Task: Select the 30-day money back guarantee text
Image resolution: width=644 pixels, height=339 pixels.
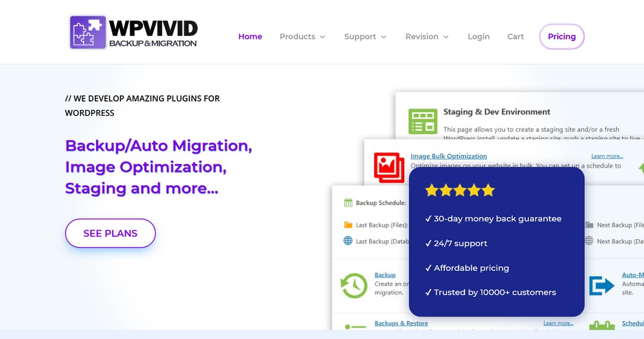Action: pos(493,219)
